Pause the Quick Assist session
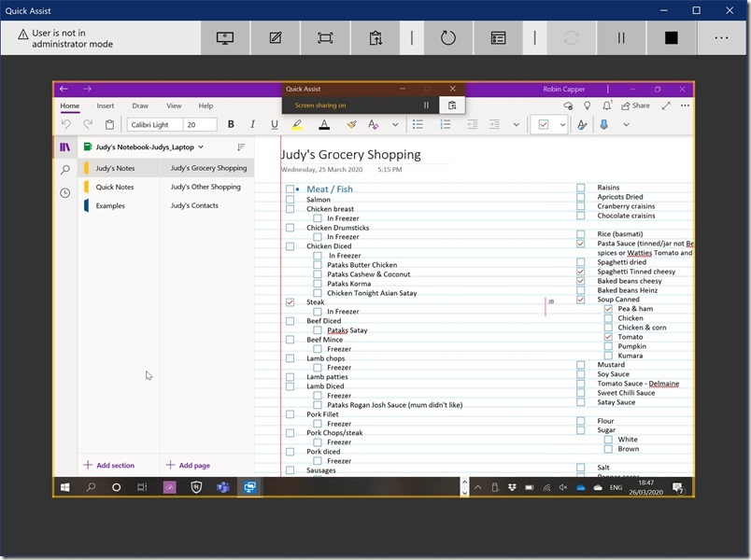 621,38
